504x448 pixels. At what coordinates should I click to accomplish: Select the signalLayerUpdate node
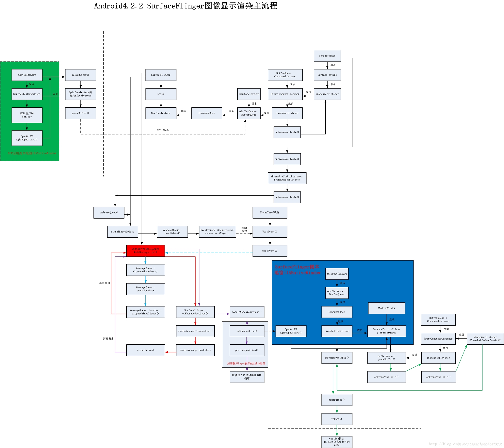point(123,232)
